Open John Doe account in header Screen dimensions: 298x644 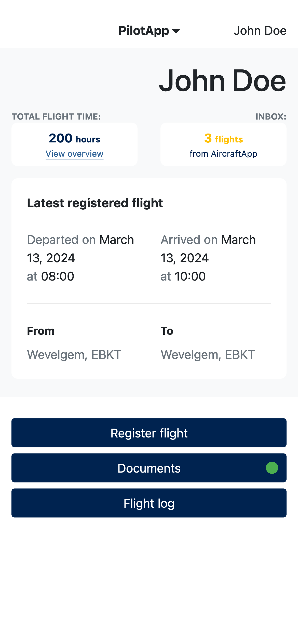[x=260, y=31]
